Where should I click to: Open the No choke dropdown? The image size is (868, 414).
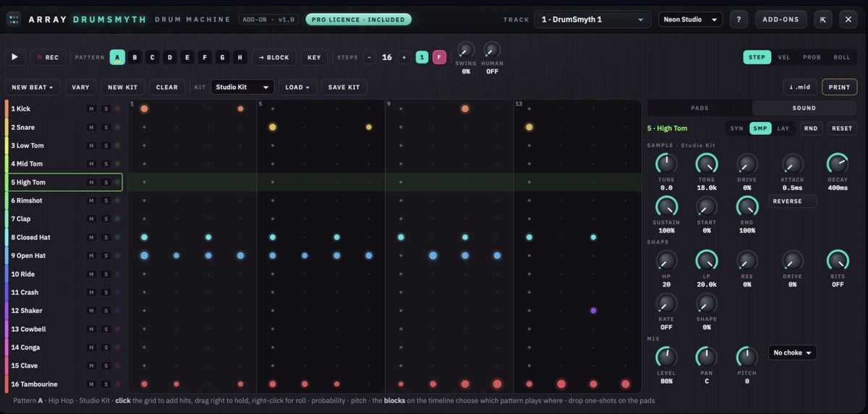792,353
